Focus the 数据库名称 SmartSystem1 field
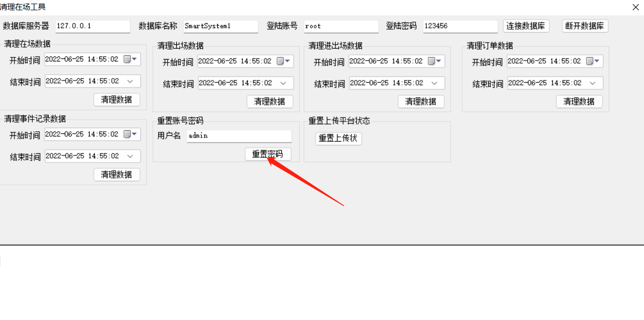The image size is (644, 320). (221, 26)
